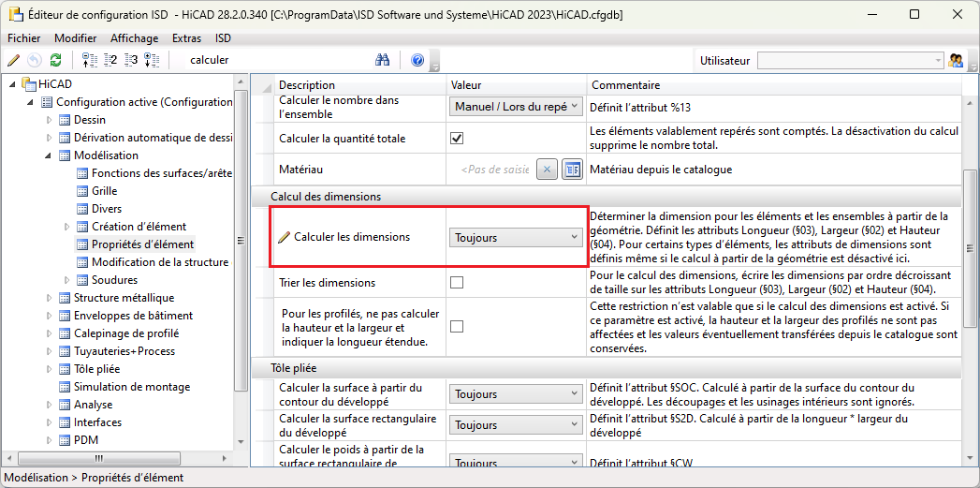Expand the Création d'élément node
The height and width of the screenshot is (488, 980).
tap(67, 227)
